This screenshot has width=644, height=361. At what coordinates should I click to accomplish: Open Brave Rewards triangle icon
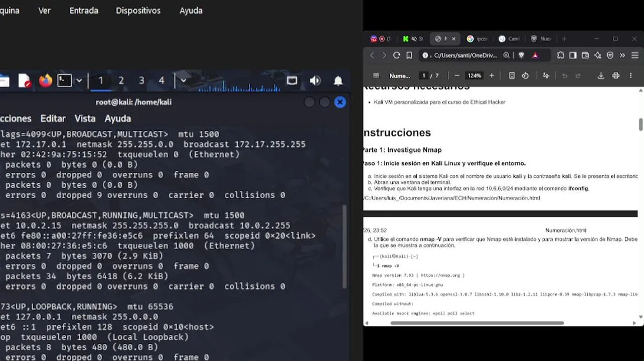[535, 55]
